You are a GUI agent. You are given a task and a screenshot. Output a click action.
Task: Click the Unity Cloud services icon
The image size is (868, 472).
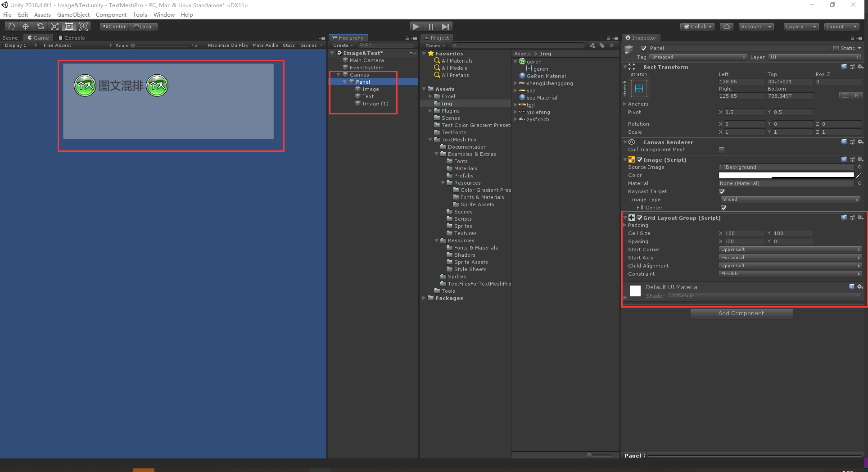pos(726,26)
